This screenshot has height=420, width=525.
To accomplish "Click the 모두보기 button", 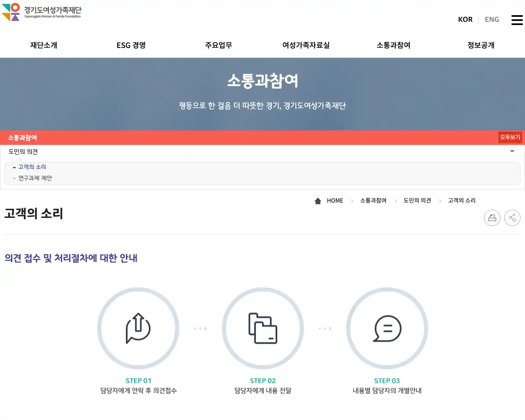I will click(510, 137).
